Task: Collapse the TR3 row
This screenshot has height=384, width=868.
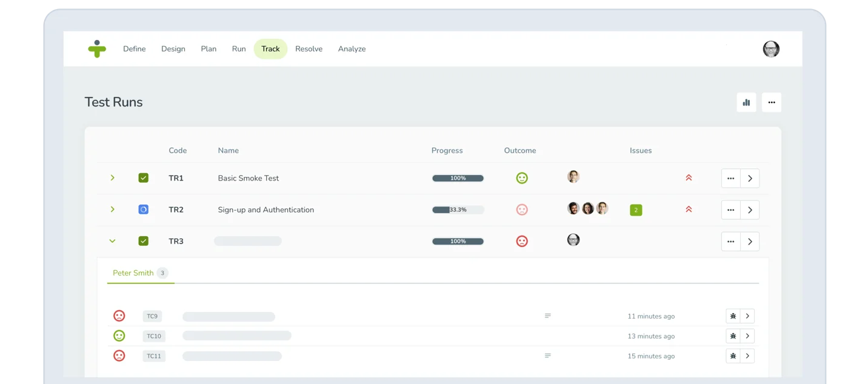Action: (113, 241)
